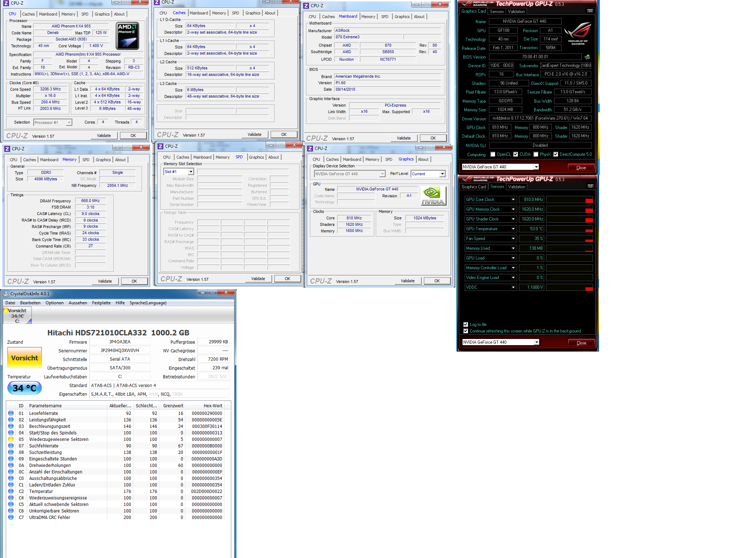Click BIOS save chip icon in GPU-Z
The height and width of the screenshot is (558, 756).
tap(587, 57)
